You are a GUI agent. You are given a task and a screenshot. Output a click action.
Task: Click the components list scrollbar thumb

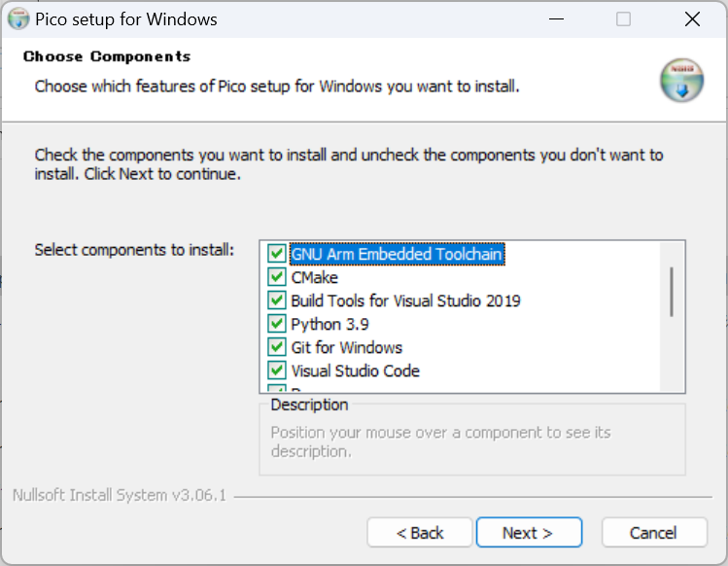pyautogui.click(x=672, y=292)
